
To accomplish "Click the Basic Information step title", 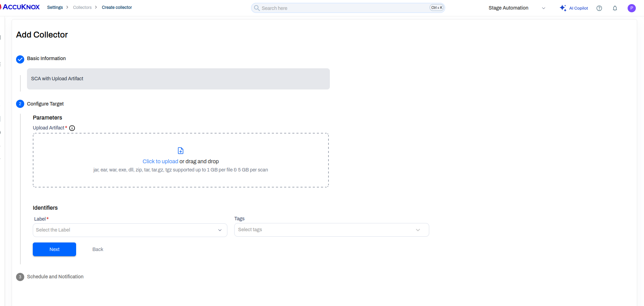I will [46, 58].
